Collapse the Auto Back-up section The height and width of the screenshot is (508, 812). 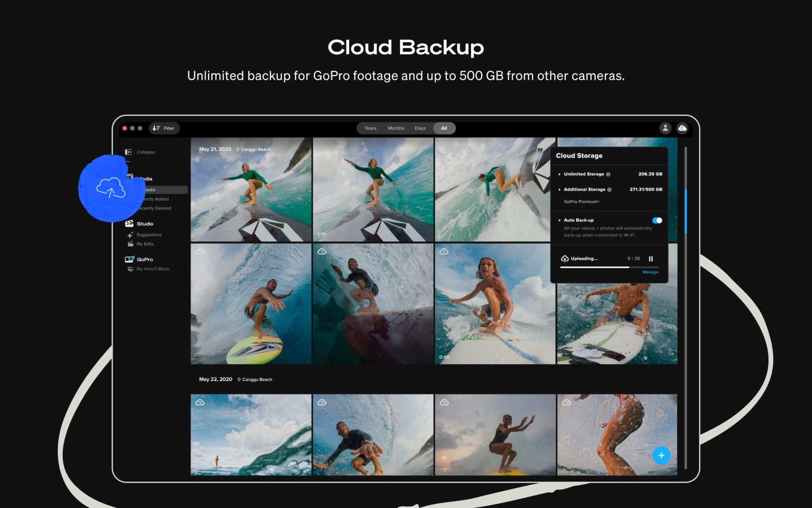point(559,220)
